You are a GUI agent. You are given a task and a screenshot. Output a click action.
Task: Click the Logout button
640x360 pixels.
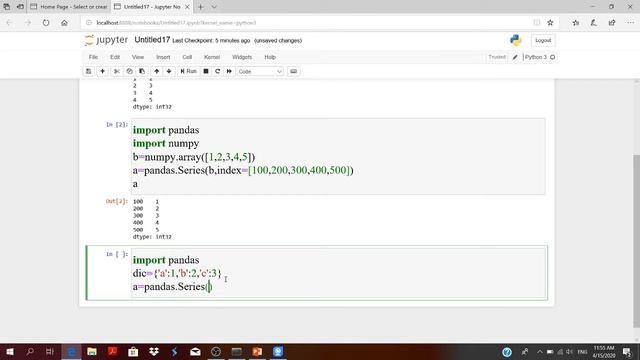click(x=543, y=40)
